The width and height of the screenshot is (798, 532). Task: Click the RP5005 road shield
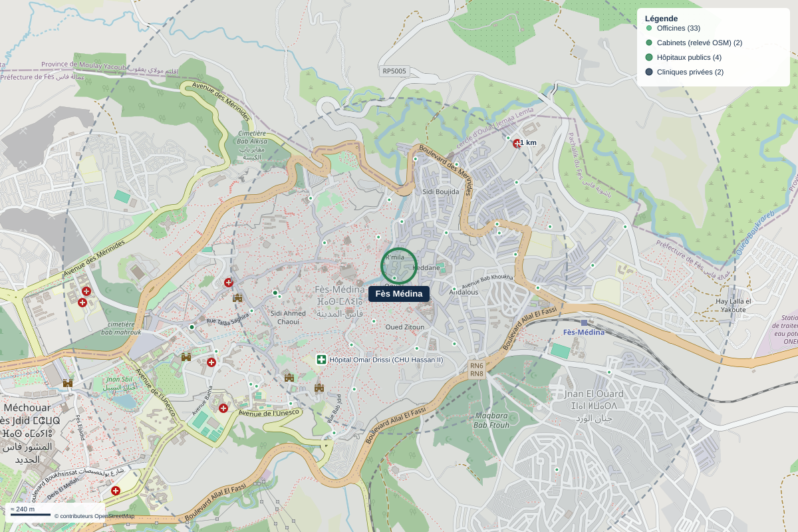(x=394, y=70)
